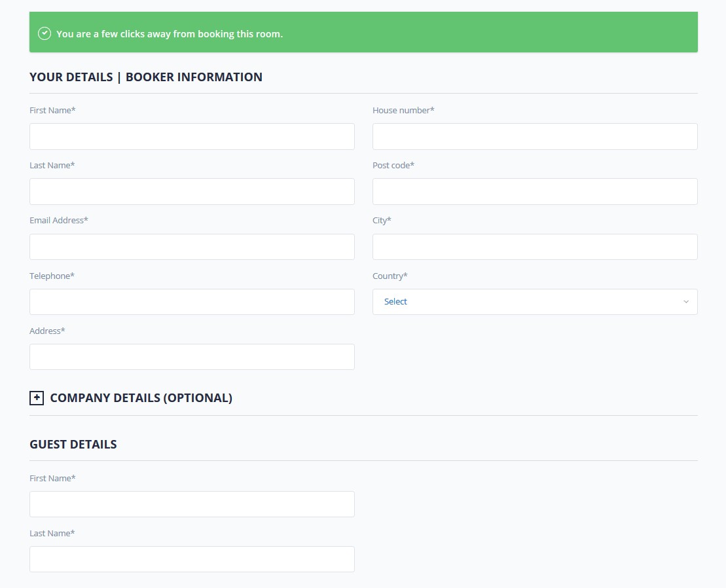Click the Post code input field
Screen dimensions: 726x588
pyautogui.click(x=535, y=191)
